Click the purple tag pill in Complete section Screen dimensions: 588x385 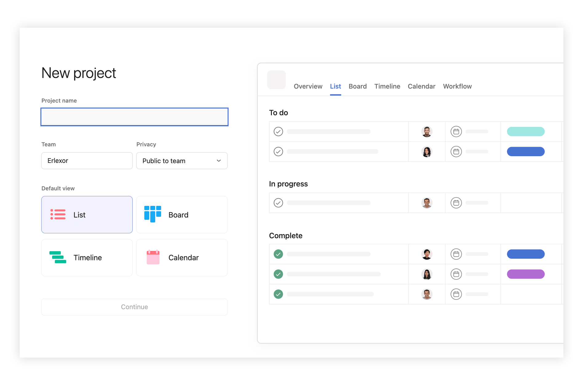(x=526, y=274)
